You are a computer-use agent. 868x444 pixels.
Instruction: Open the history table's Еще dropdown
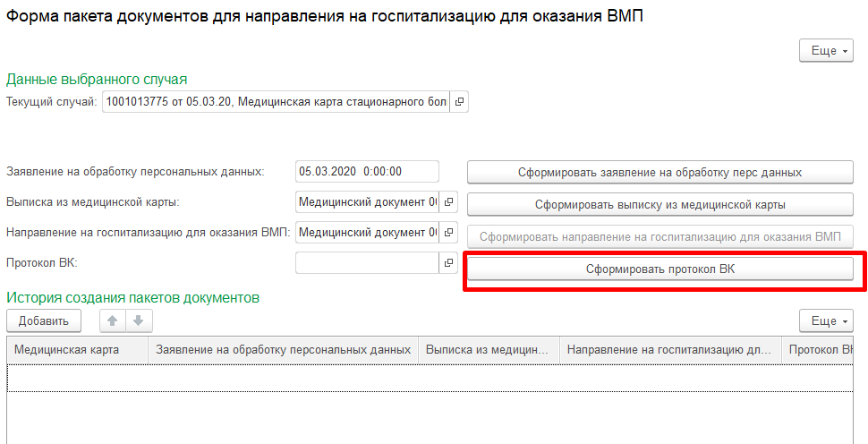click(825, 320)
